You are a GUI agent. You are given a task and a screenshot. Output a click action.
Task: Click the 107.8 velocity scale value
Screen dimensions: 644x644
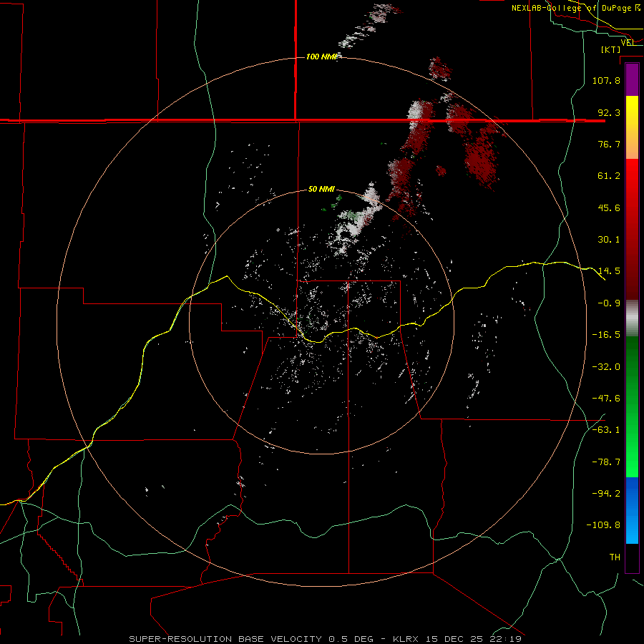pos(606,80)
